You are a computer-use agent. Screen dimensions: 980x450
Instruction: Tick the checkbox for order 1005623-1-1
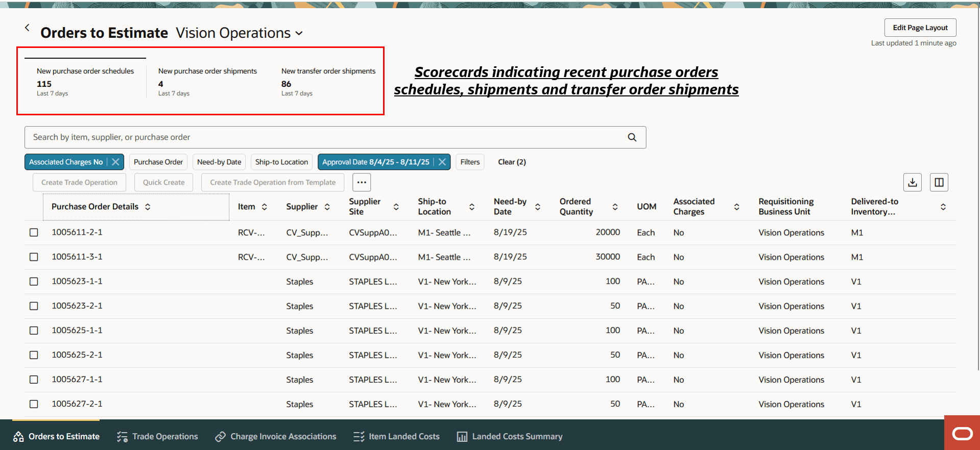[x=34, y=281]
